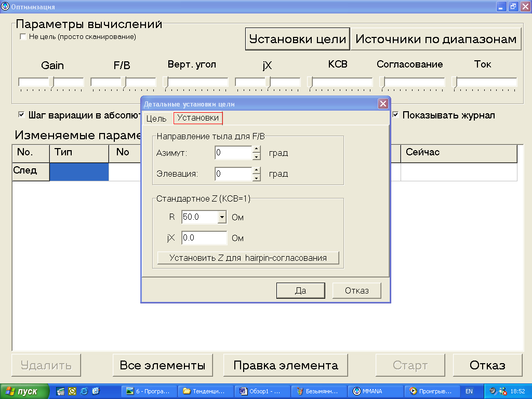The width and height of the screenshot is (532, 399).
Task: Open the second quick launch icon
Action: click(72, 391)
